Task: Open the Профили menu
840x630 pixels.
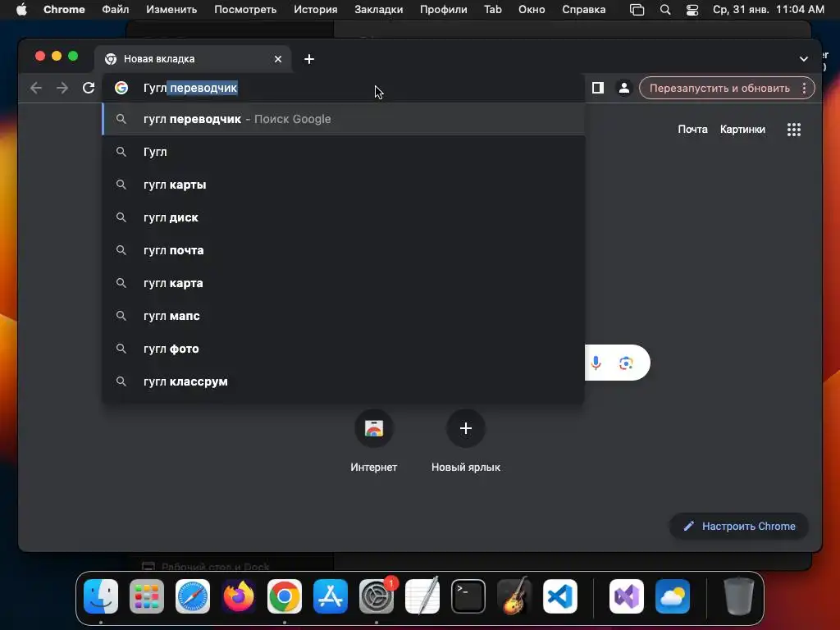Action: coord(444,10)
